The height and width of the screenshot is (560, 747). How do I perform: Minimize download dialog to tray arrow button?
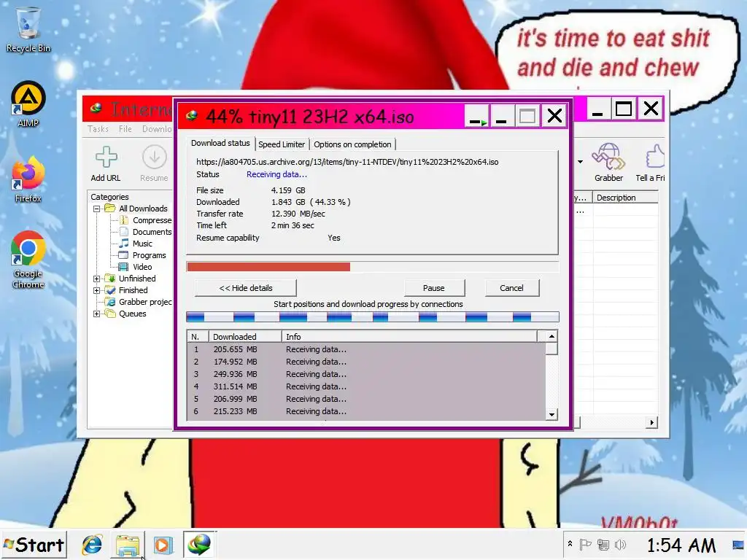click(477, 116)
